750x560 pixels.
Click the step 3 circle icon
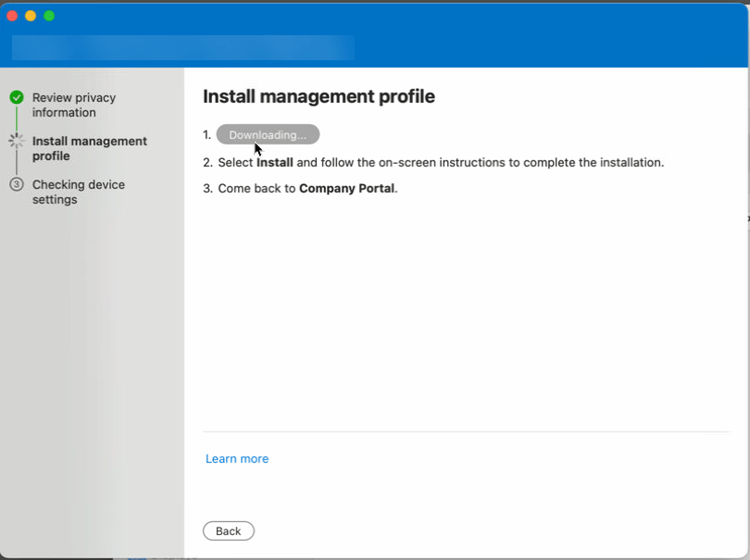click(17, 184)
